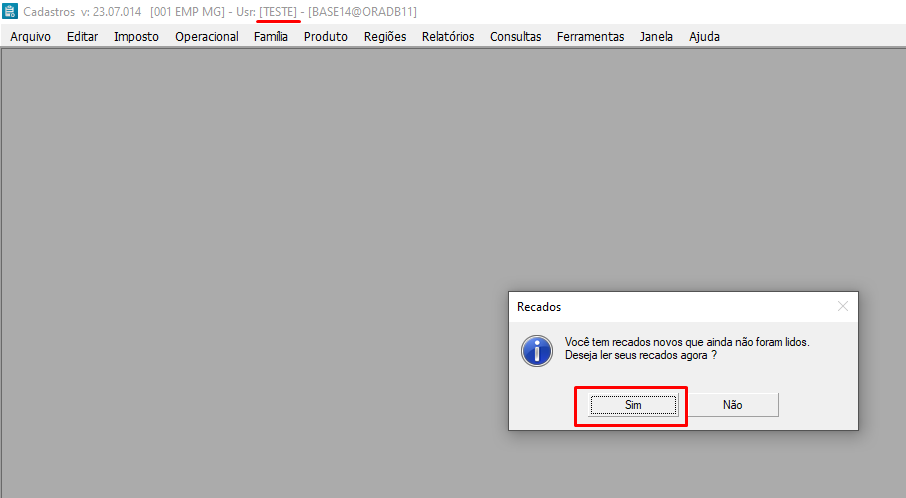
Task: Open the Regiões menu
Action: click(385, 36)
